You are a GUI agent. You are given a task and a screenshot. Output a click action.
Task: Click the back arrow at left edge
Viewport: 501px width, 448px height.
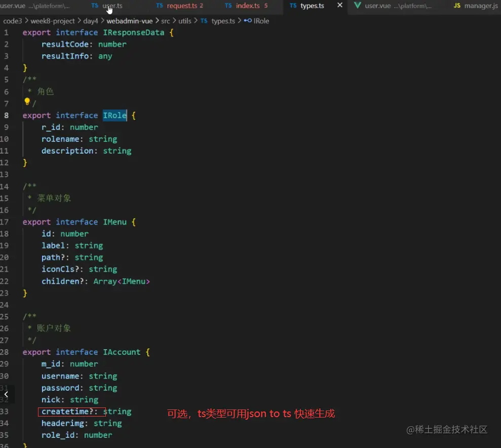click(x=6, y=395)
